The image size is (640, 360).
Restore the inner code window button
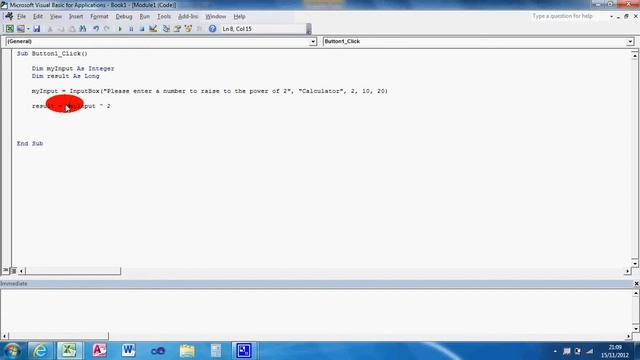click(x=627, y=16)
